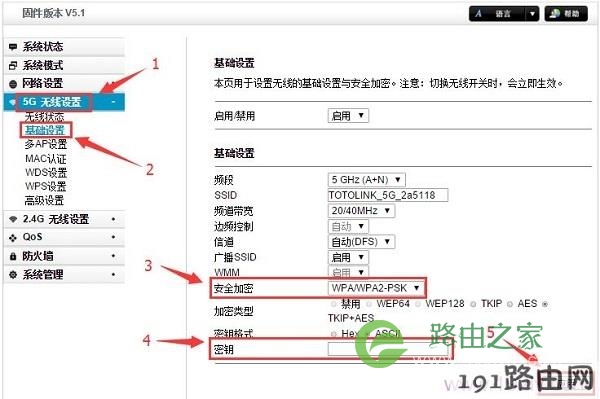
Task: Click the 系统管理 gear icon
Action: pyautogui.click(x=13, y=275)
